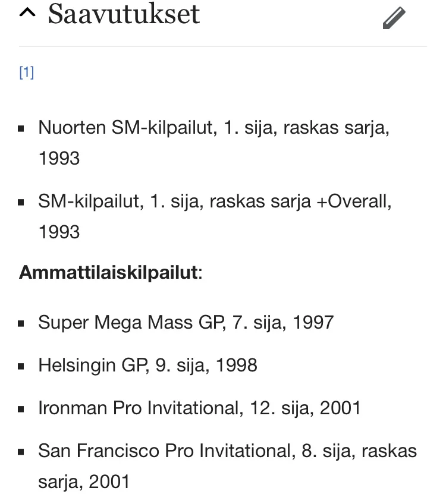This screenshot has width=446, height=504.
Task: Click the bullet before Ironman Pro Invitational
Action: (x=22, y=409)
